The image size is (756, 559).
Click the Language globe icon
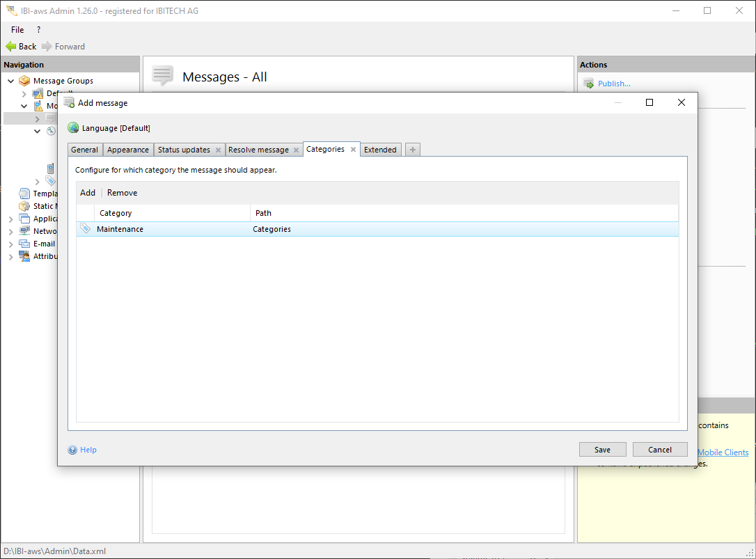point(73,128)
